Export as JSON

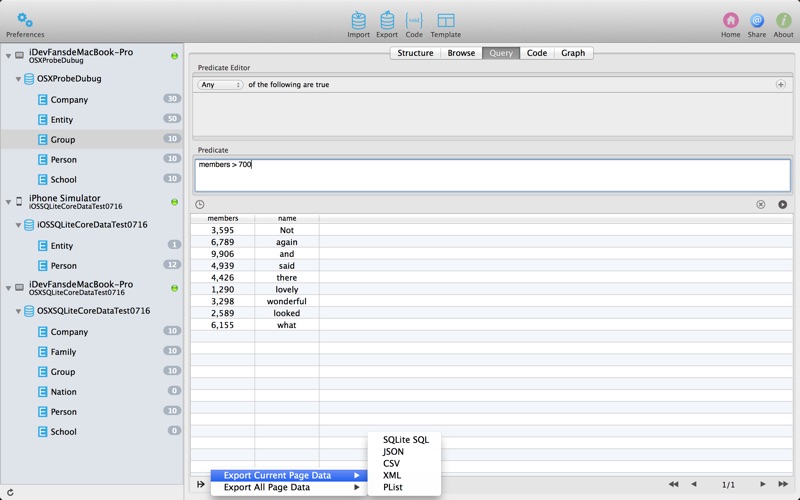(404, 452)
